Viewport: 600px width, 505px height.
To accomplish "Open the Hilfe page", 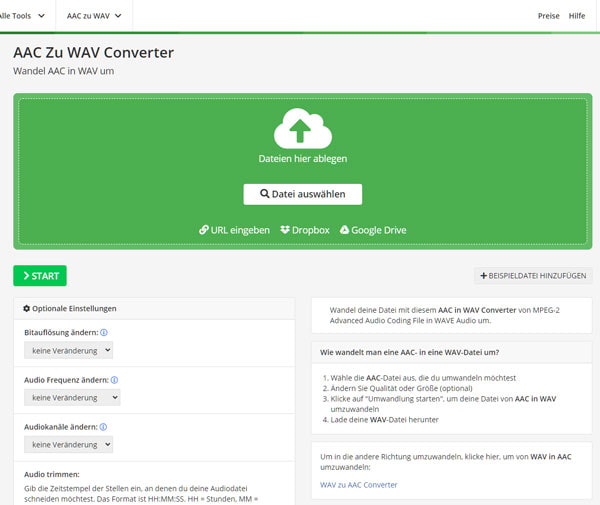I will pyautogui.click(x=577, y=16).
